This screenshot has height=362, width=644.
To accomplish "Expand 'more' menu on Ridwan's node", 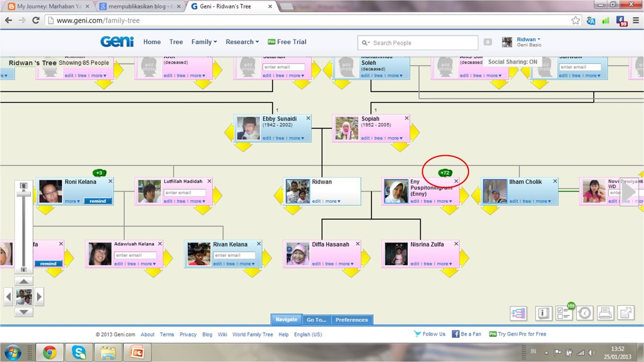I will point(333,201).
